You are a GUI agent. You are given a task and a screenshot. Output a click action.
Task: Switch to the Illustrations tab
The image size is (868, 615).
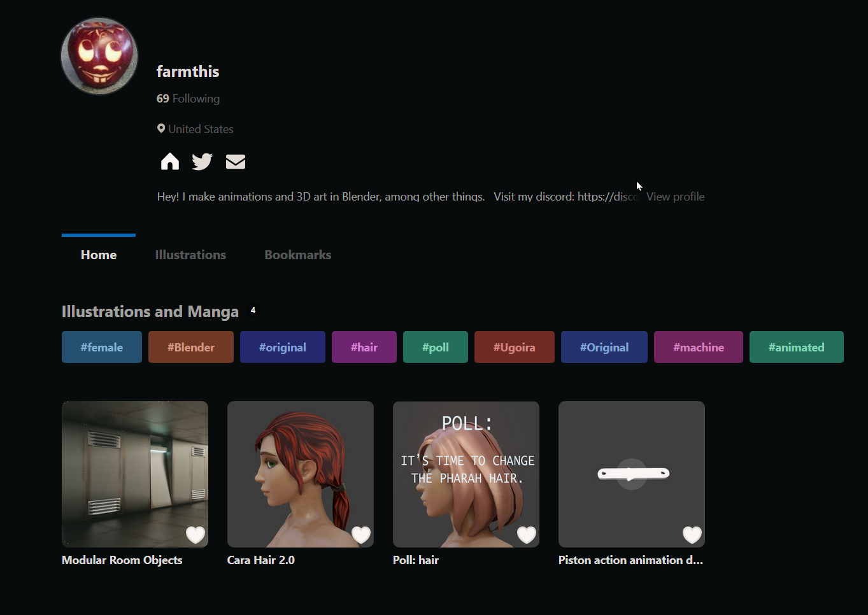190,255
